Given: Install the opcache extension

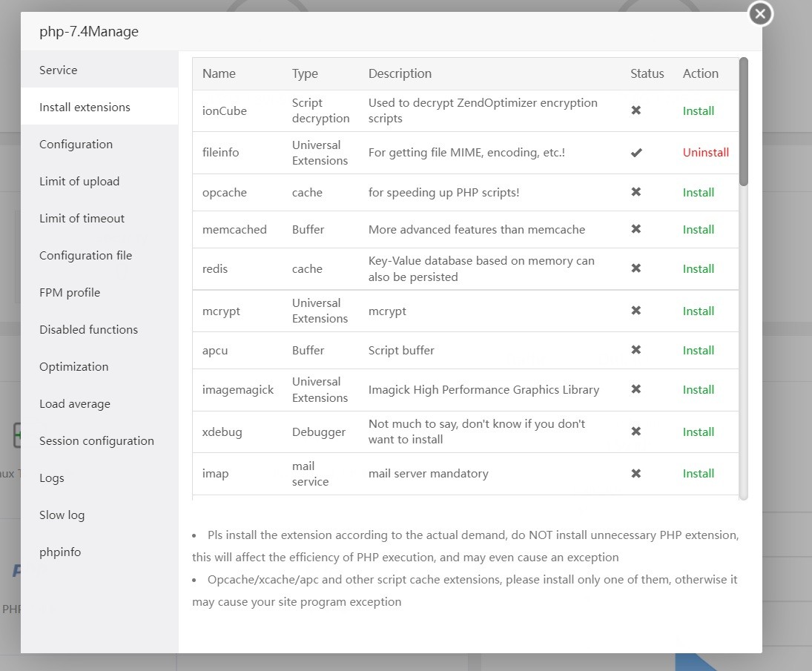Looking at the screenshot, I should [699, 193].
